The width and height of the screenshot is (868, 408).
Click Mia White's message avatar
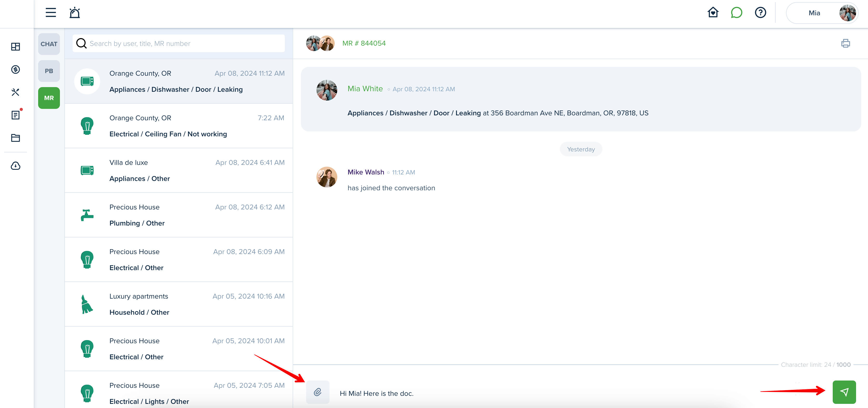pyautogui.click(x=327, y=90)
